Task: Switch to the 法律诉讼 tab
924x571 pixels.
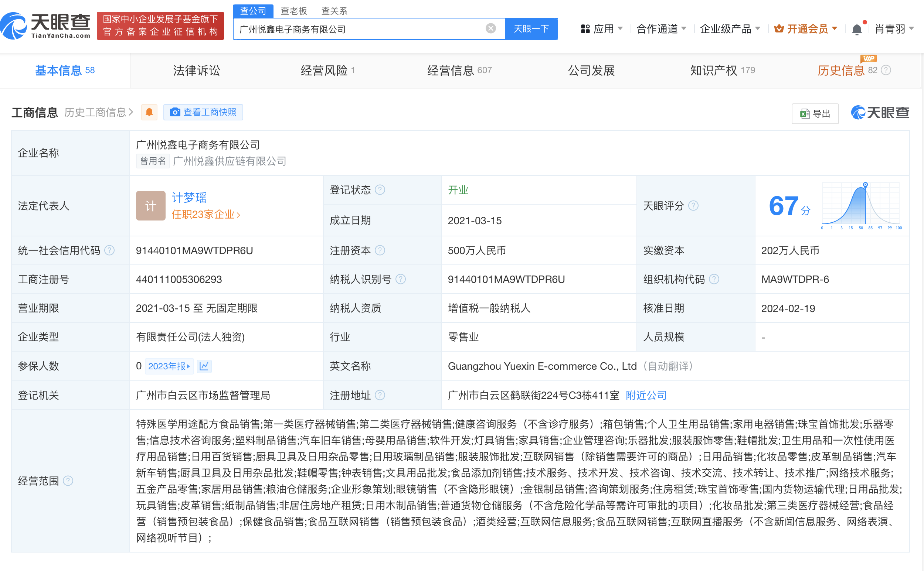Action: (x=196, y=70)
